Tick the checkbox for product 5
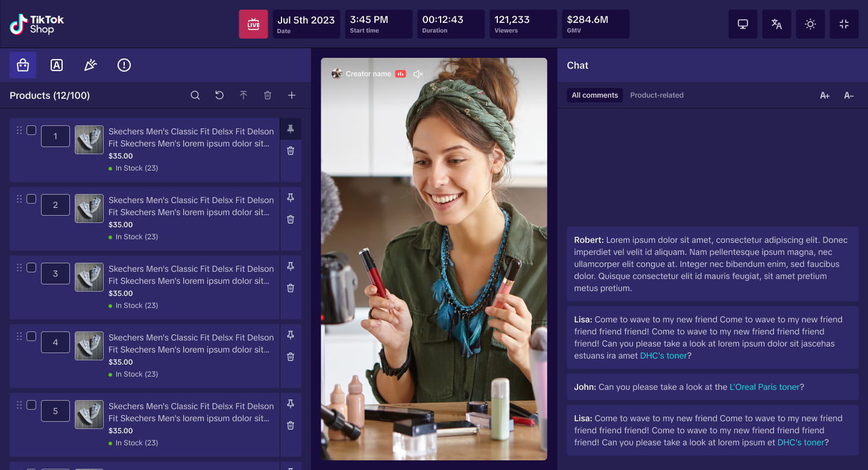Screen dimensions: 868x470 (31, 405)
